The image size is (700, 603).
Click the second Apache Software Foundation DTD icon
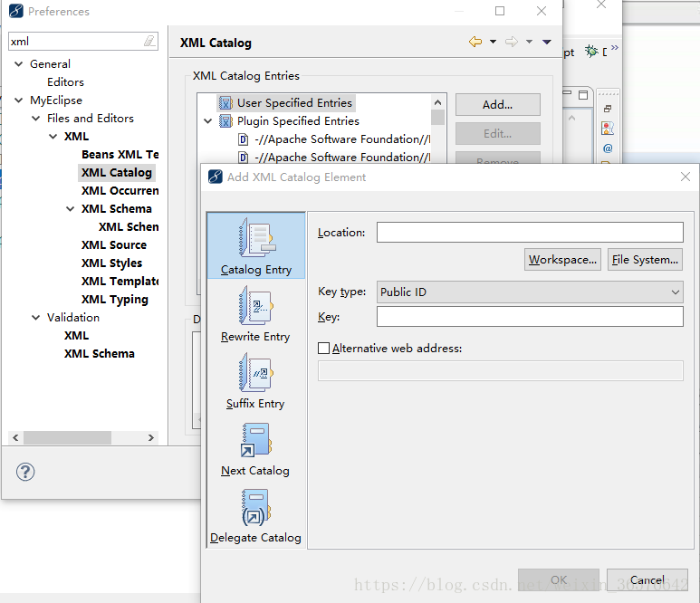click(244, 158)
